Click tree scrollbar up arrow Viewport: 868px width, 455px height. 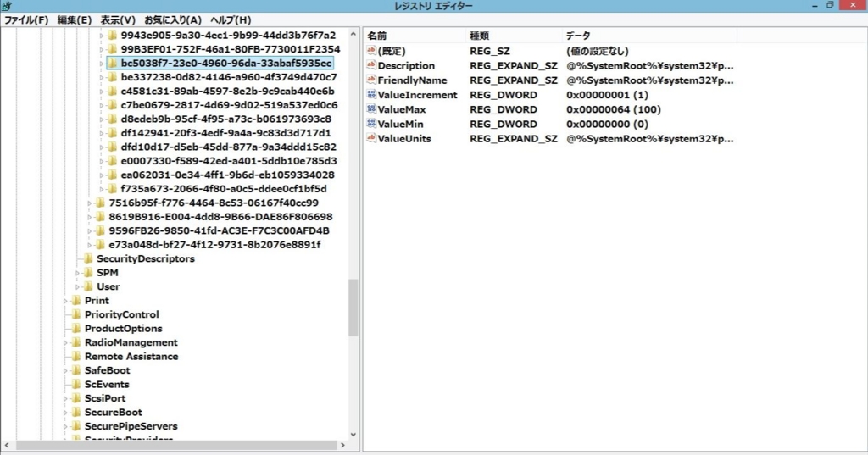353,35
